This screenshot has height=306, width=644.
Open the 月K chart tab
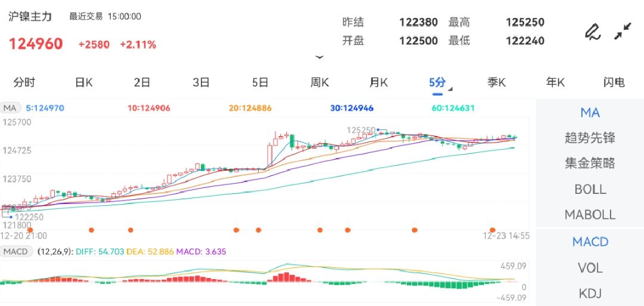pyautogui.click(x=379, y=82)
